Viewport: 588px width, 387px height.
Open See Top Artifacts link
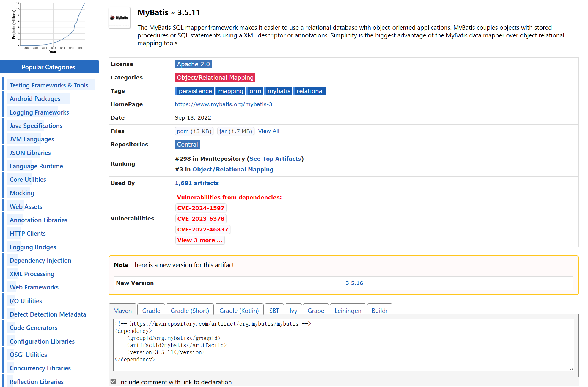point(275,159)
